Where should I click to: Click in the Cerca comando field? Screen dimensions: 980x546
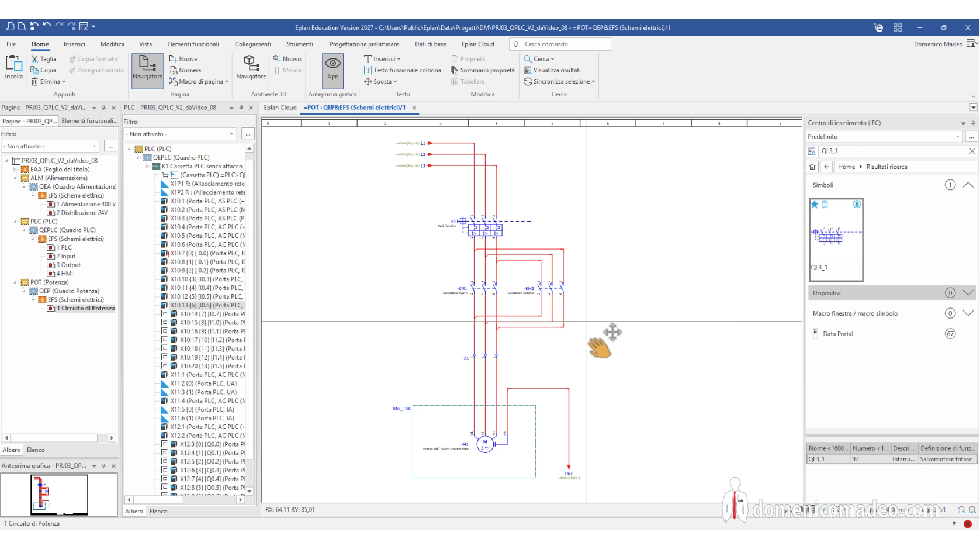pyautogui.click(x=560, y=44)
